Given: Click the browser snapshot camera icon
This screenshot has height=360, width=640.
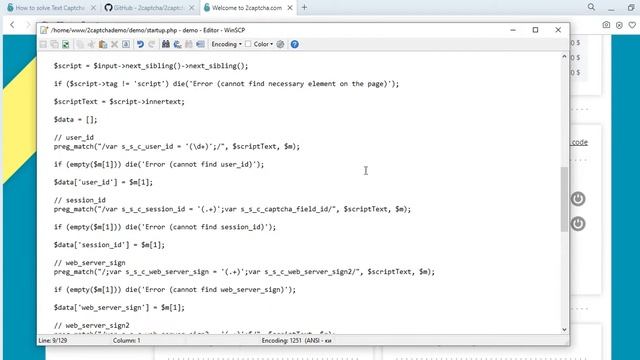Looking at the screenshot, I should tap(606, 25).
